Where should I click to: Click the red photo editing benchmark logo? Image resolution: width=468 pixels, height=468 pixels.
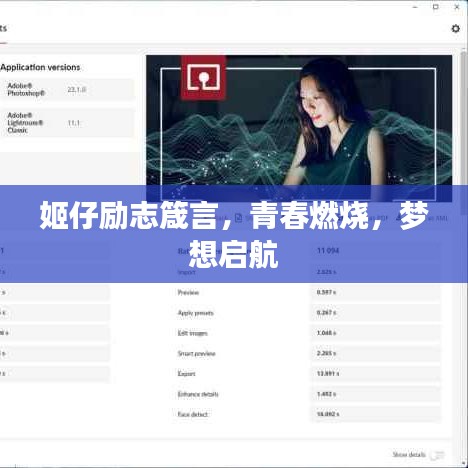203,78
